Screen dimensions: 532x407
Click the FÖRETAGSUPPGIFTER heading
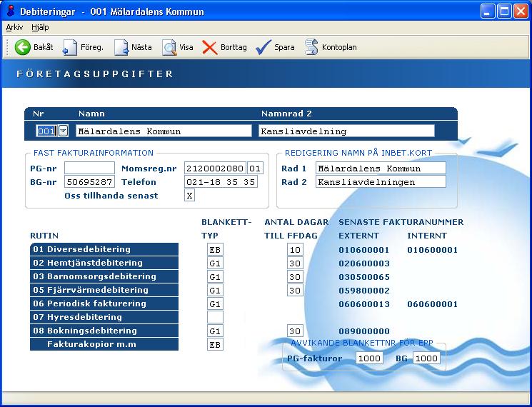95,74
